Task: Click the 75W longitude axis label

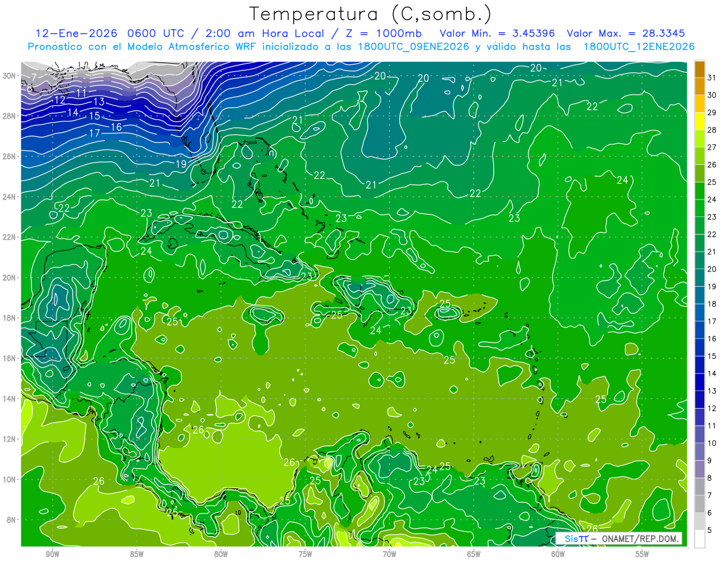Action: pos(305,554)
